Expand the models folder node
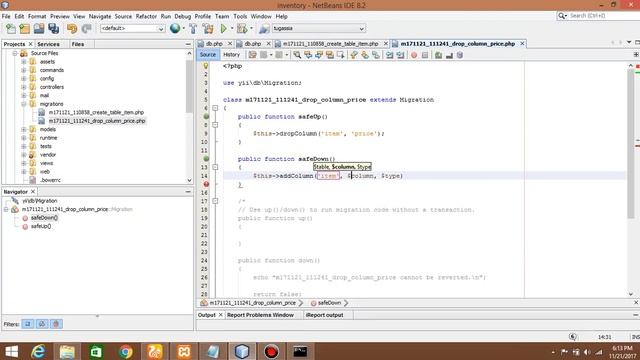The image size is (640, 360). (x=24, y=129)
